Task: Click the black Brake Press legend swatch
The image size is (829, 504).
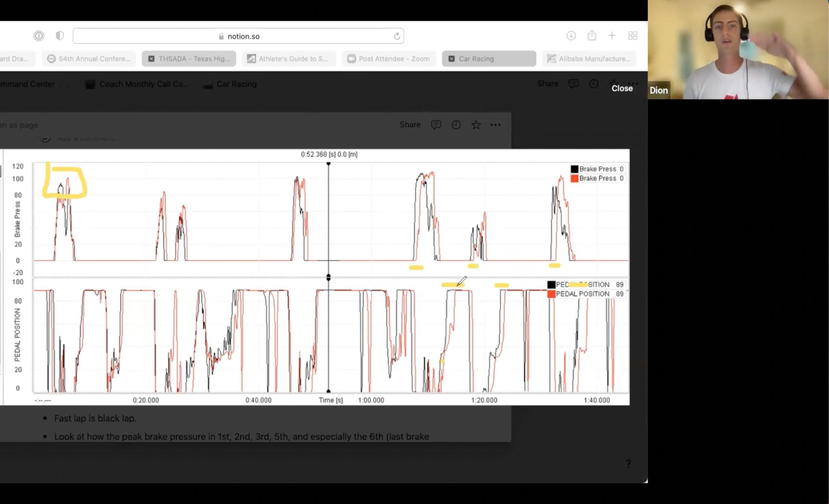Action: (574, 169)
